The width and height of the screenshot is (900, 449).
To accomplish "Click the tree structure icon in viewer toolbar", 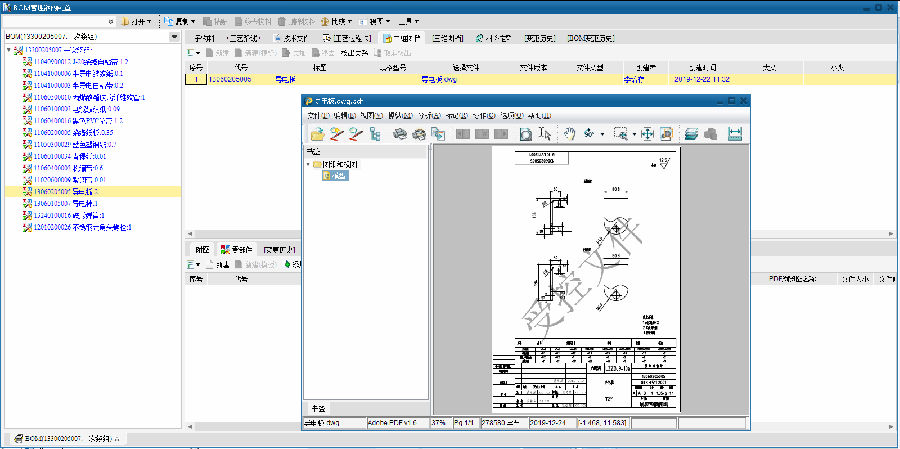I will coord(376,134).
